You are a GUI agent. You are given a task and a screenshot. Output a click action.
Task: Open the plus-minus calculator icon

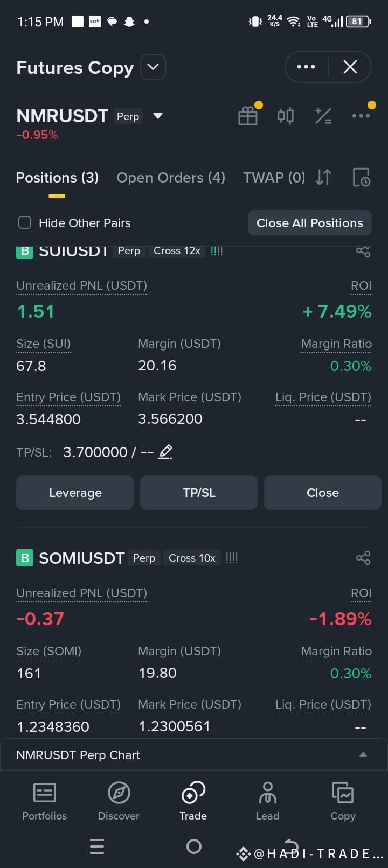pos(323,116)
